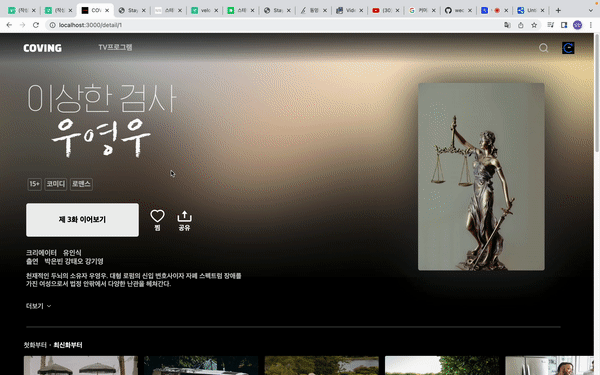Sort episodes by 첫화부터

click(x=35, y=345)
